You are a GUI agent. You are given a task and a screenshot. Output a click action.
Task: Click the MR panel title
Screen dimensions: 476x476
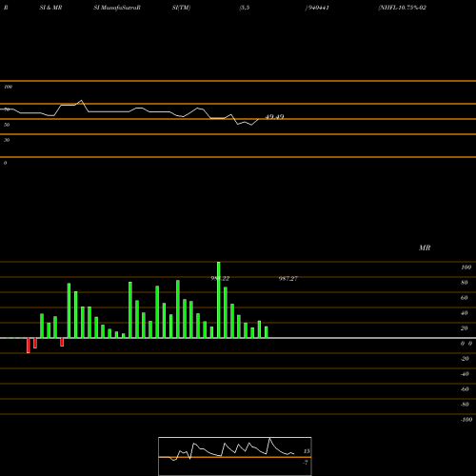point(425,248)
